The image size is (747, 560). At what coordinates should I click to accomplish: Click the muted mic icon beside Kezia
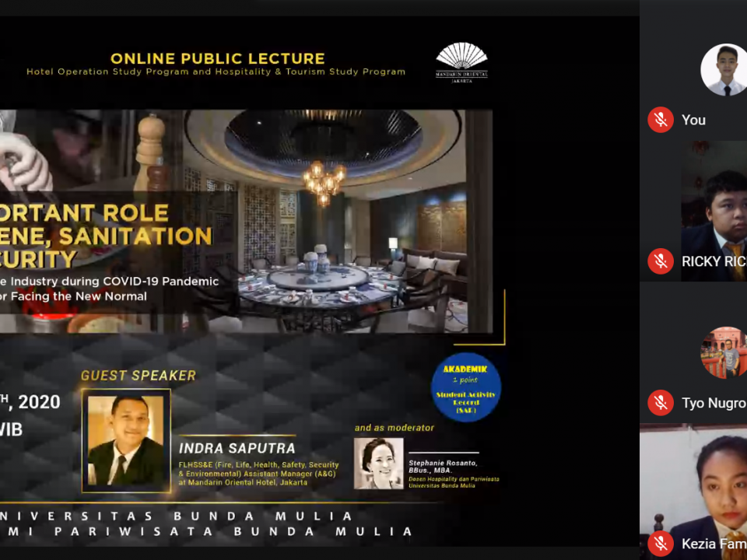coord(661,544)
